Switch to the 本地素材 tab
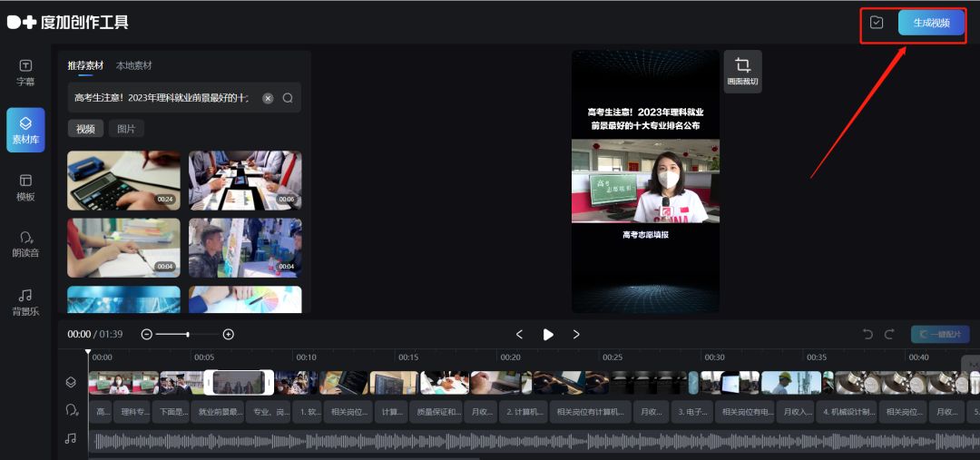 [x=133, y=65]
